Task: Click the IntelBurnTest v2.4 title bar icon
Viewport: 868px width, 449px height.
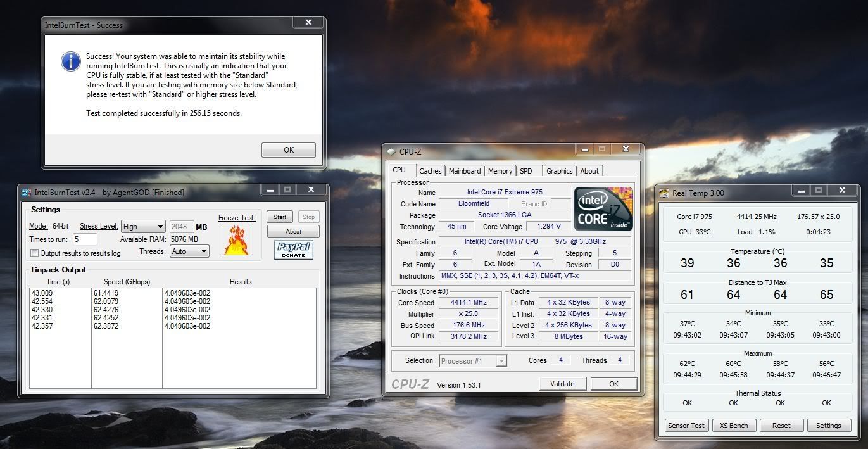Action: click(x=27, y=193)
